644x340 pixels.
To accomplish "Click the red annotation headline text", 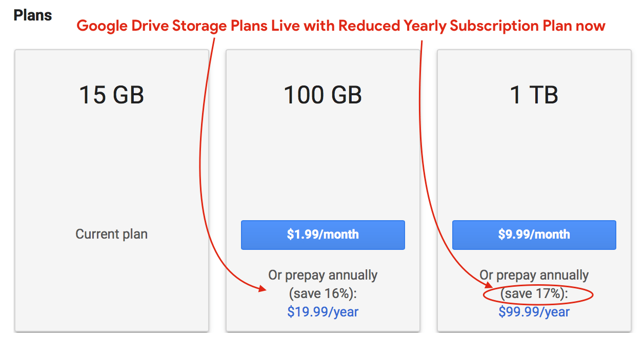I will coord(340,25).
